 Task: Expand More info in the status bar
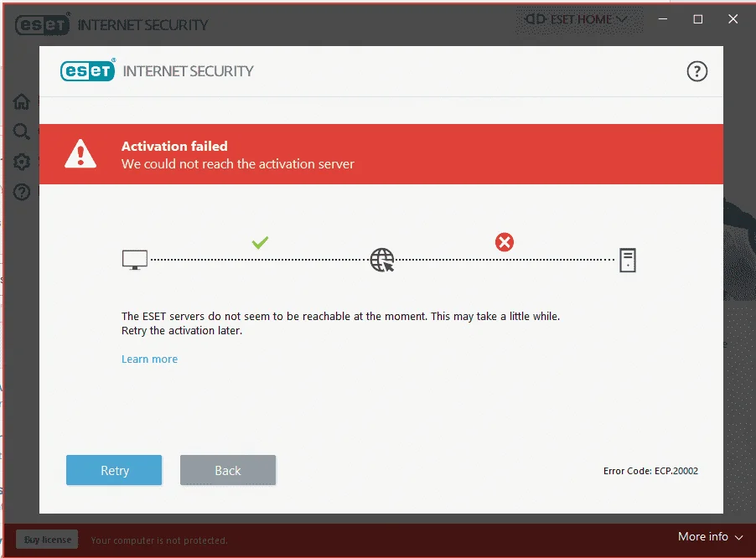(710, 536)
